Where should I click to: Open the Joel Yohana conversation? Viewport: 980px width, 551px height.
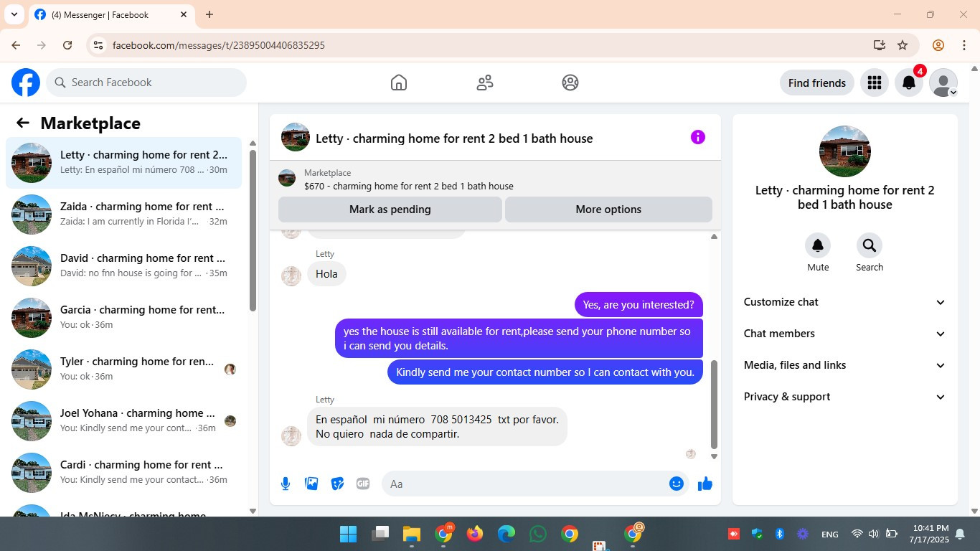point(124,421)
